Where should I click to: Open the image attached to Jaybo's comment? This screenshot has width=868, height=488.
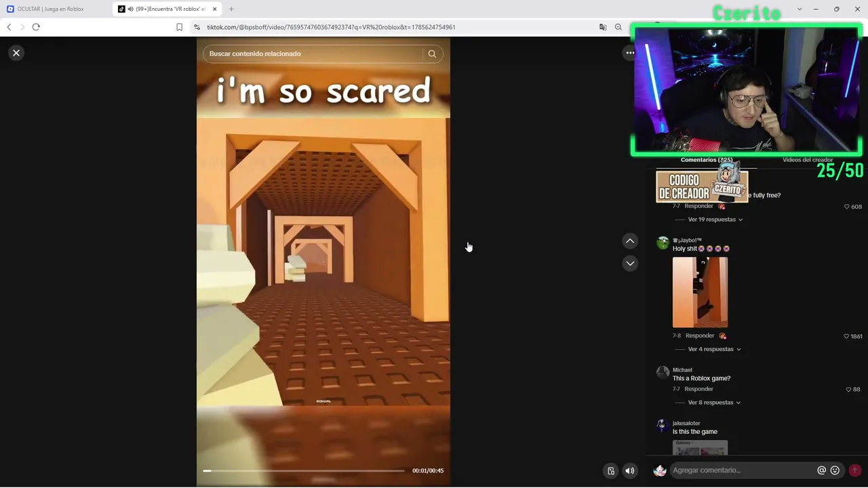(x=700, y=292)
